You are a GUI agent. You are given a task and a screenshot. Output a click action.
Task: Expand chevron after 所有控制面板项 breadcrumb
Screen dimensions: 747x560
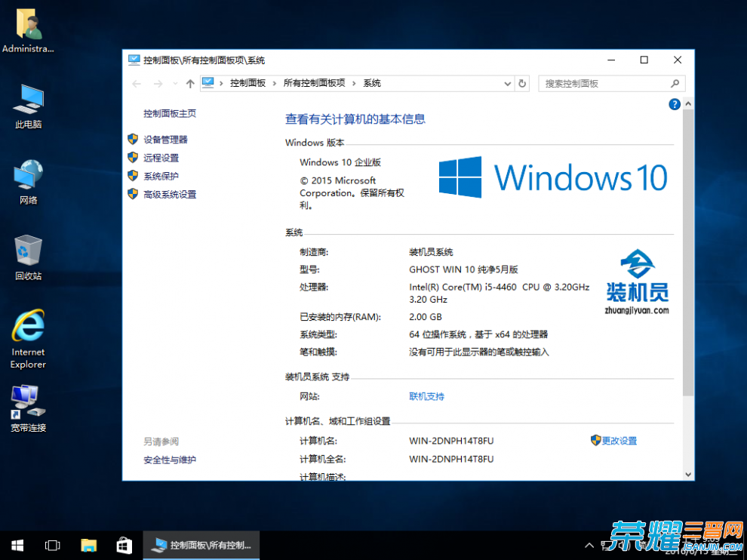[x=354, y=84]
